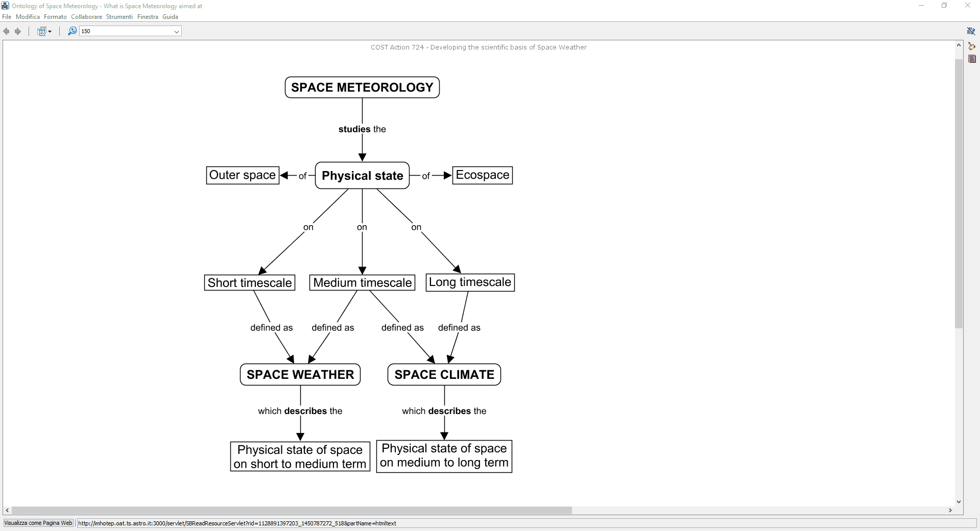Open the zoom level 150 combo box
980x531 pixels.
tap(130, 31)
